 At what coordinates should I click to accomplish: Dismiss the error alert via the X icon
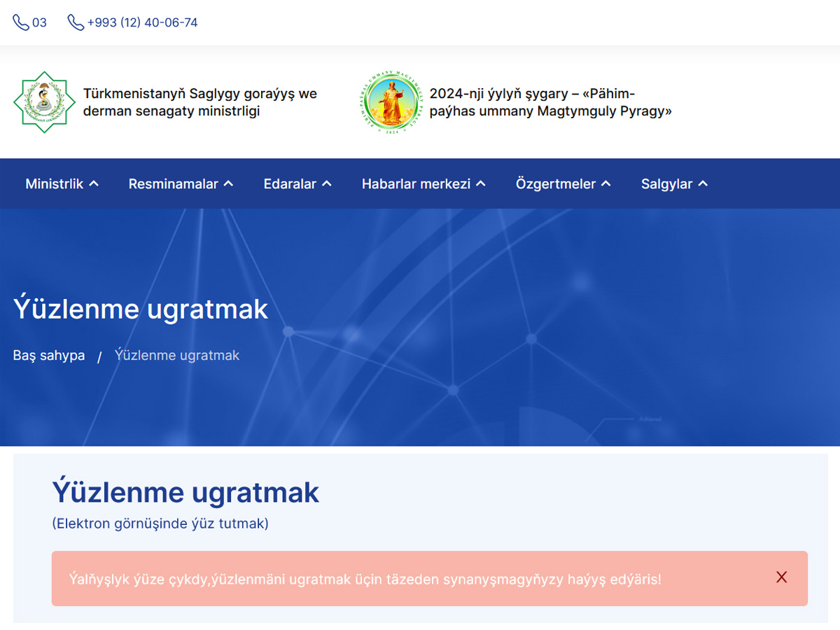coord(782,577)
